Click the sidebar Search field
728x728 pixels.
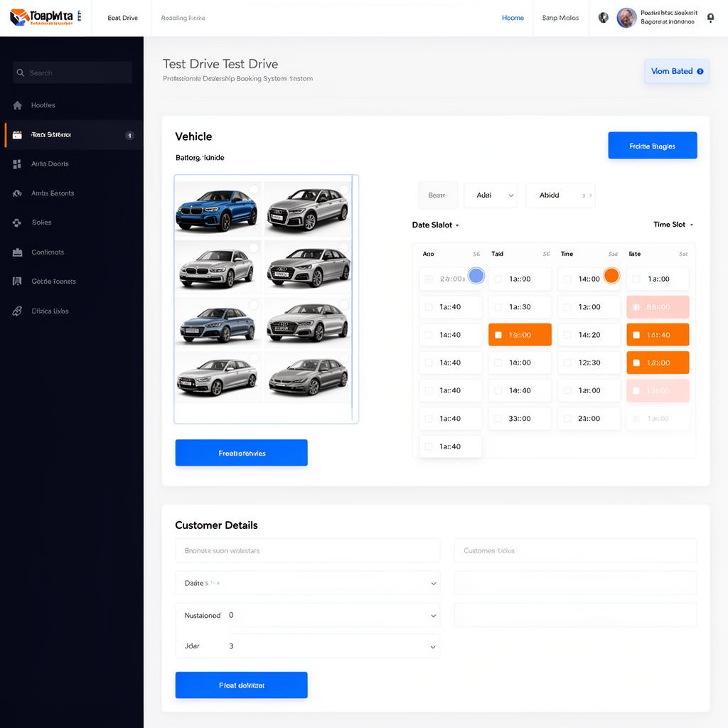(x=73, y=73)
